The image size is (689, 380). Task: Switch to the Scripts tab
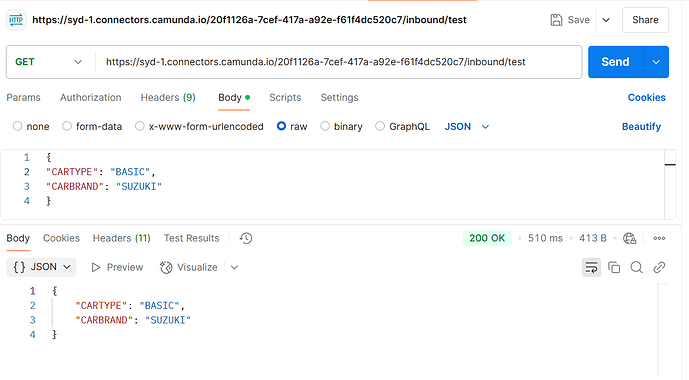click(285, 98)
